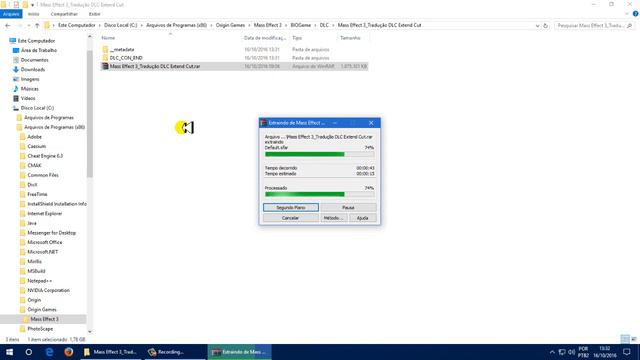The image size is (640, 360).
Task: Go up one folder level arrow
Action: pyautogui.click(x=37, y=25)
